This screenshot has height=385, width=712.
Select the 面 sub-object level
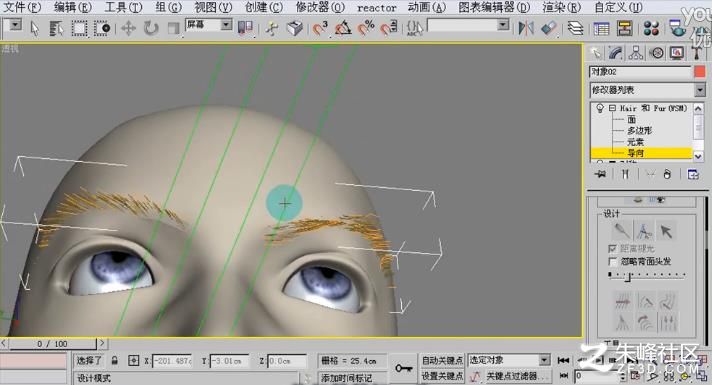tap(632, 119)
